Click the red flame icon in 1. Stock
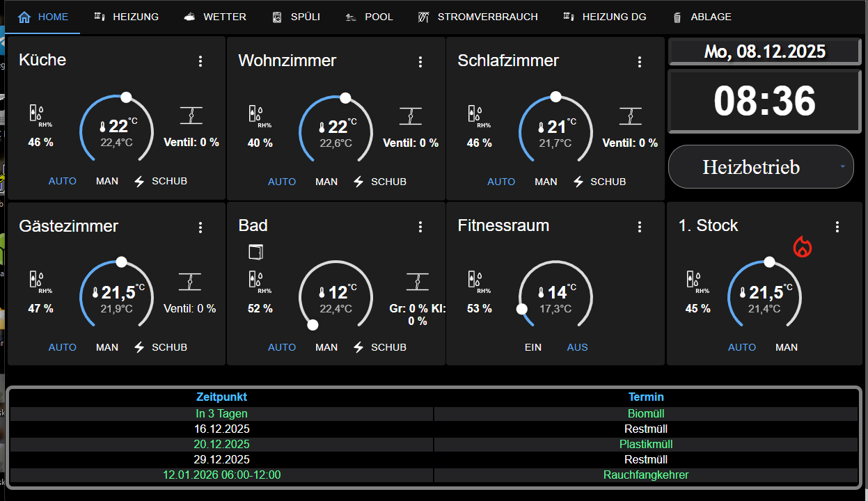The image size is (868, 501). point(803,246)
